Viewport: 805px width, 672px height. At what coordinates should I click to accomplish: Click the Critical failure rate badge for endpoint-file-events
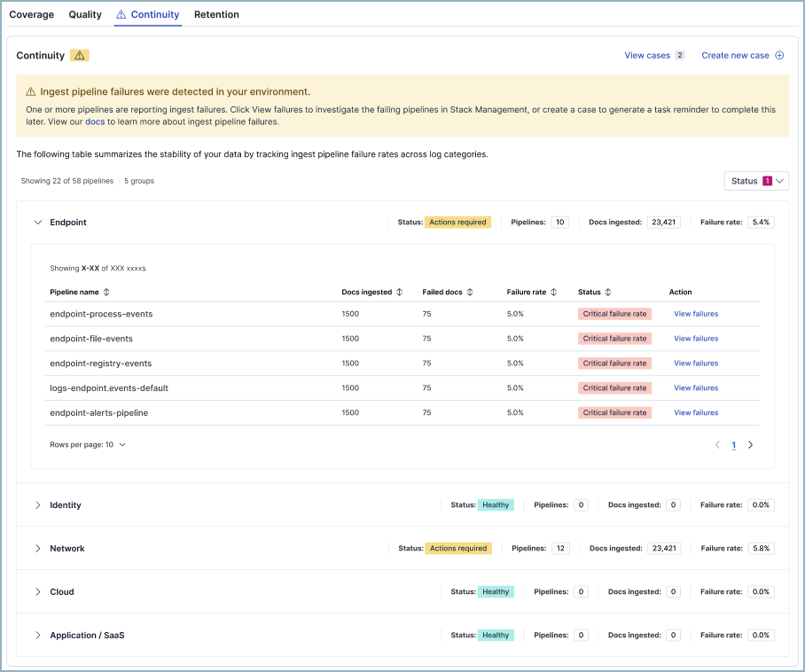tap(614, 338)
